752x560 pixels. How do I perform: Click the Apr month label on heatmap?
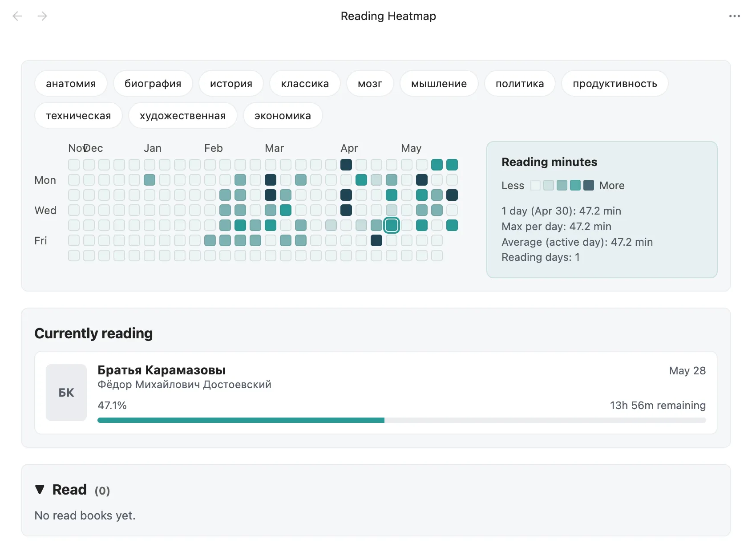point(349,148)
